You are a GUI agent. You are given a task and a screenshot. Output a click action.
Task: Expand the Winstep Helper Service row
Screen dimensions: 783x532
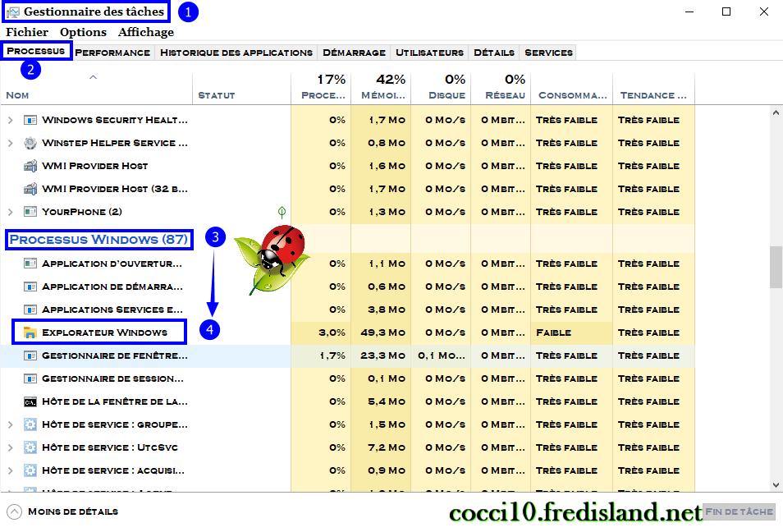point(11,143)
